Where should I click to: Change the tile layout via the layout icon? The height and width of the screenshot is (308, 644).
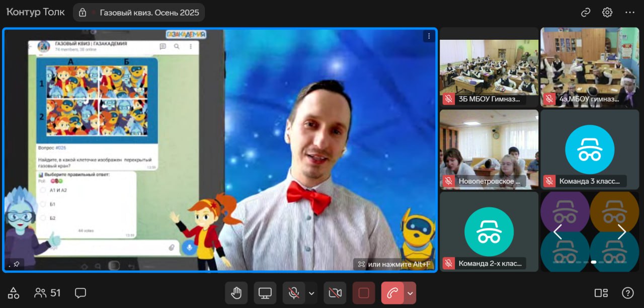601,293
